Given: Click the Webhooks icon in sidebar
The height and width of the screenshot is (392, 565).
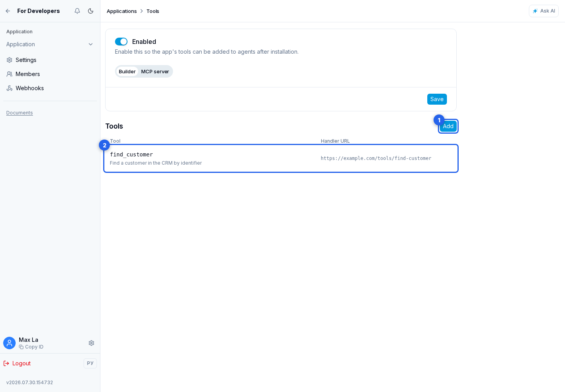Looking at the screenshot, I should coord(9,88).
